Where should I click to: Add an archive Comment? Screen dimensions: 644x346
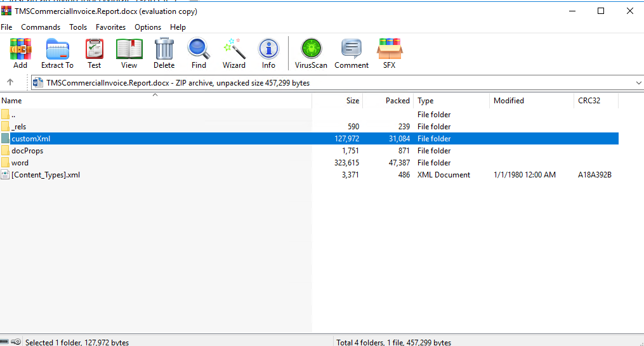pos(352,53)
